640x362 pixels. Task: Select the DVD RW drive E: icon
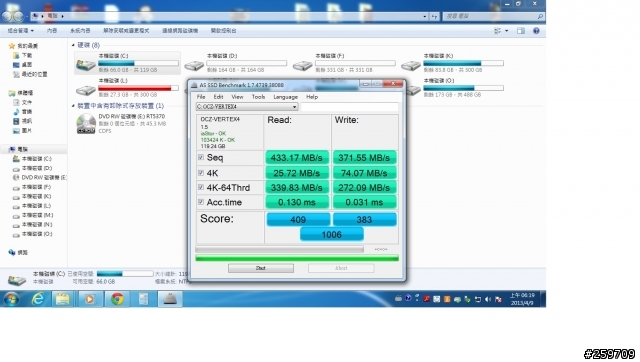click(x=86, y=124)
